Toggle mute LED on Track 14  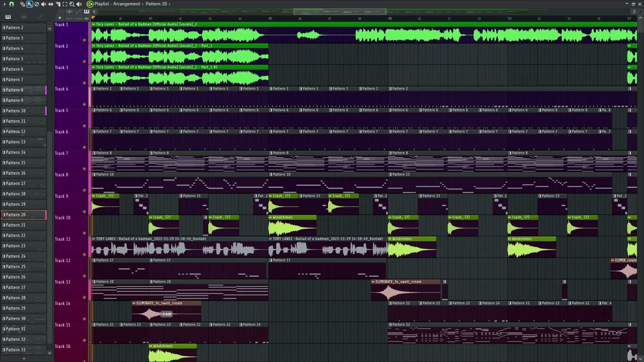pyautogui.click(x=85, y=319)
